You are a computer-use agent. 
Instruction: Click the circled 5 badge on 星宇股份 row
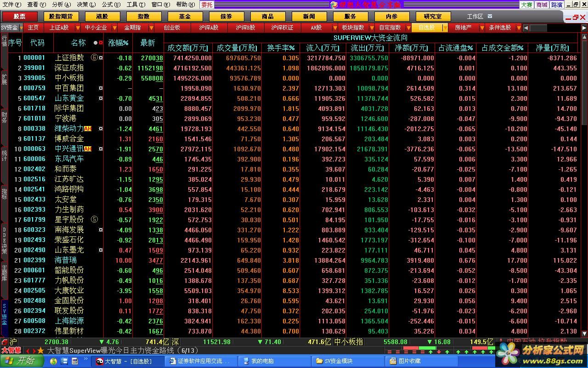pos(95,220)
